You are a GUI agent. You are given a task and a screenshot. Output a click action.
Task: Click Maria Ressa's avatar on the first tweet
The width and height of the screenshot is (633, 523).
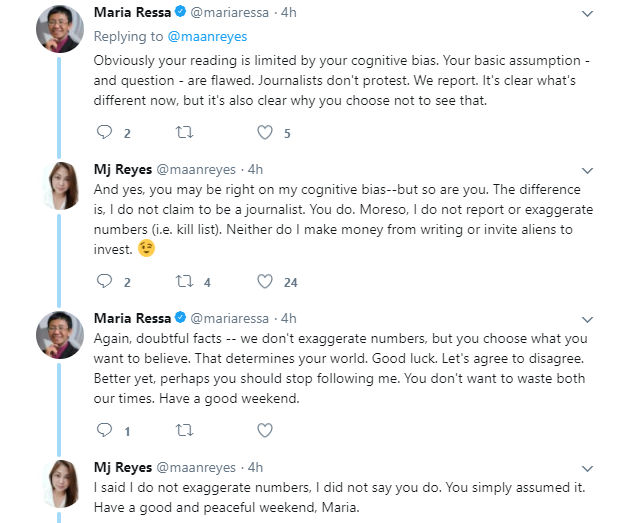[x=60, y=29]
